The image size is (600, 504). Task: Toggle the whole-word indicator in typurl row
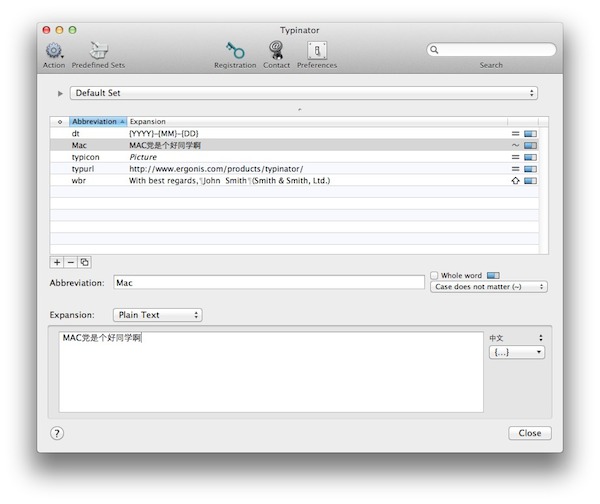coord(530,169)
